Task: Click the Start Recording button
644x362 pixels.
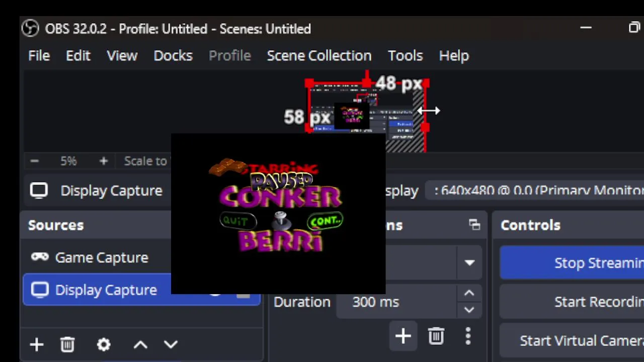Action: click(x=572, y=302)
